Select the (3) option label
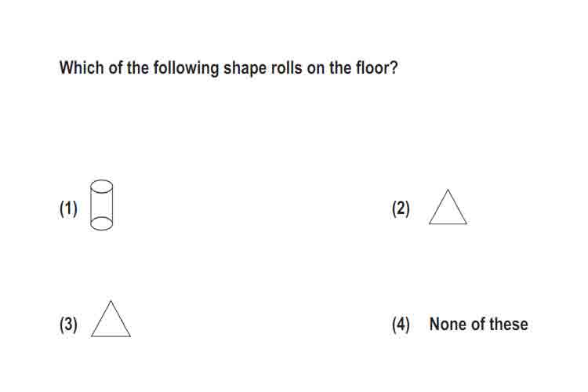 click(x=68, y=325)
